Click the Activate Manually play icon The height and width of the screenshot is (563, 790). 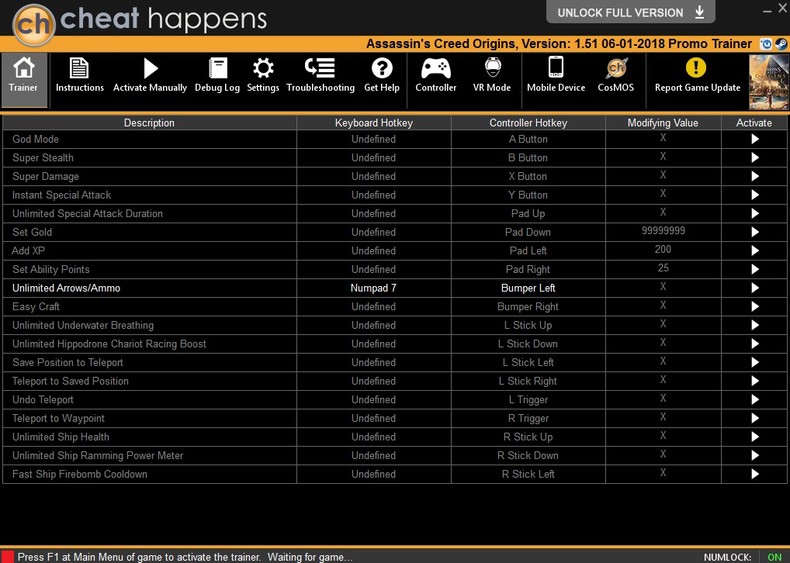coord(150,76)
